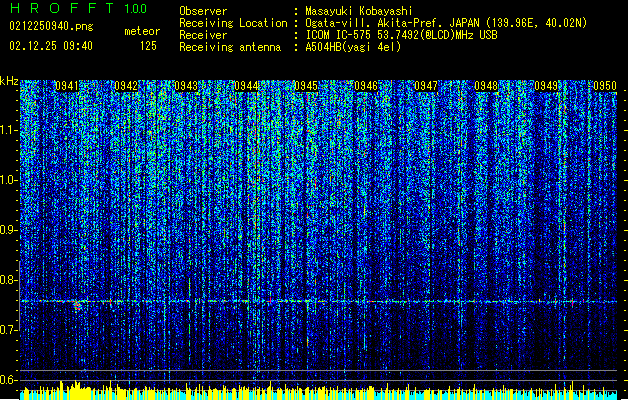Click the 0946 time marker
Viewport: 629px width, 400px height.
click(366, 86)
